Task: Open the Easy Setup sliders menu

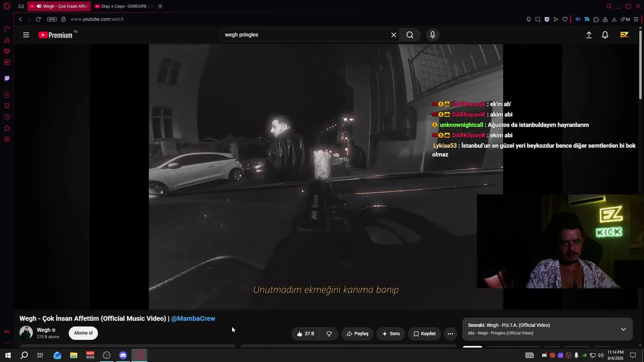Action: point(636,19)
